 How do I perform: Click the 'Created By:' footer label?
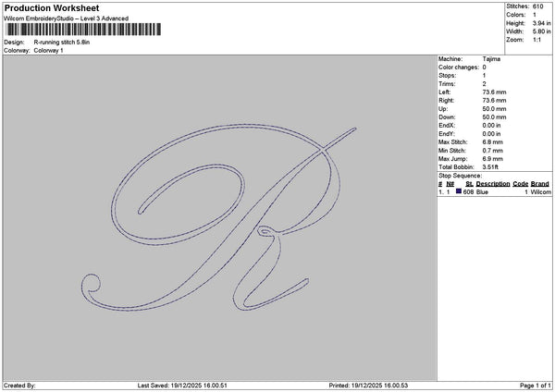[19, 386]
